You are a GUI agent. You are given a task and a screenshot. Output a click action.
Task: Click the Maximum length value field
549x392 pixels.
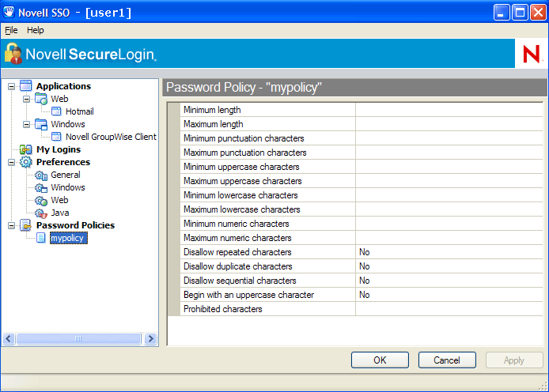coord(449,124)
